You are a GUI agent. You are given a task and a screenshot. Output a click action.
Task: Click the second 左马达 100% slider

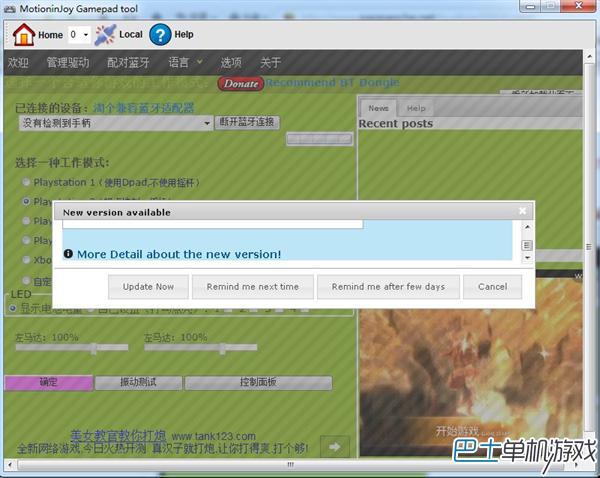201,348
